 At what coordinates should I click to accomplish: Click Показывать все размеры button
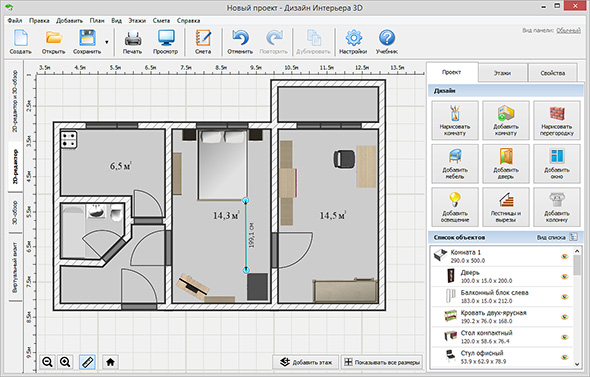382,362
